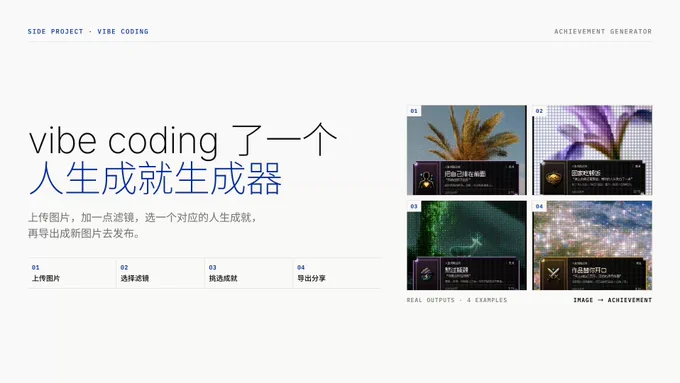Select step 02 选择滤镜
The width and height of the screenshot is (680, 383).
tap(160, 273)
